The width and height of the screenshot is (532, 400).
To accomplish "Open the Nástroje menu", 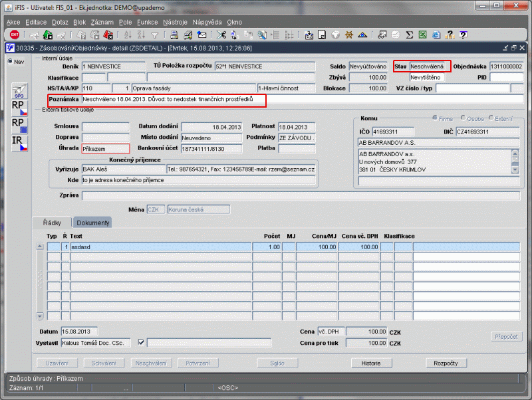I will (x=175, y=22).
